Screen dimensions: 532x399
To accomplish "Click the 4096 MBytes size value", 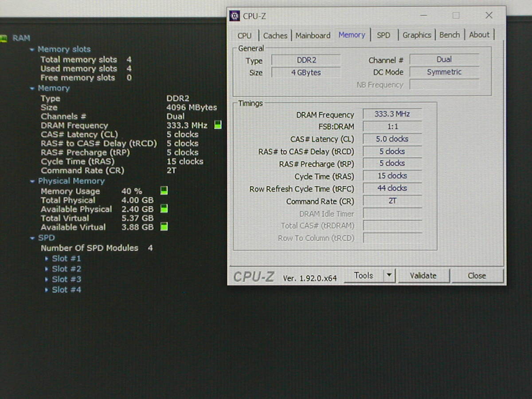I will click(192, 107).
